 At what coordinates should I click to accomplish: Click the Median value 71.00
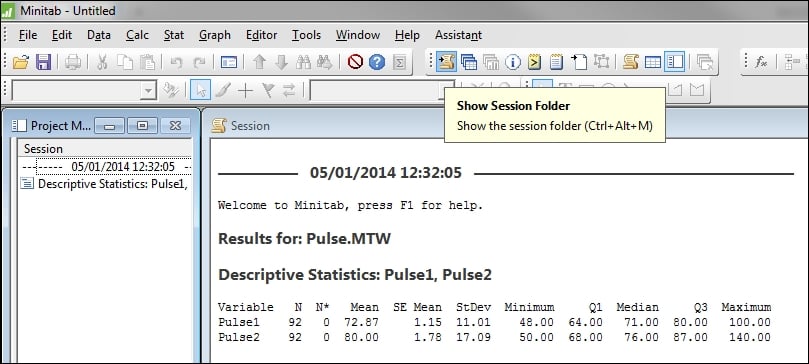coord(641,322)
